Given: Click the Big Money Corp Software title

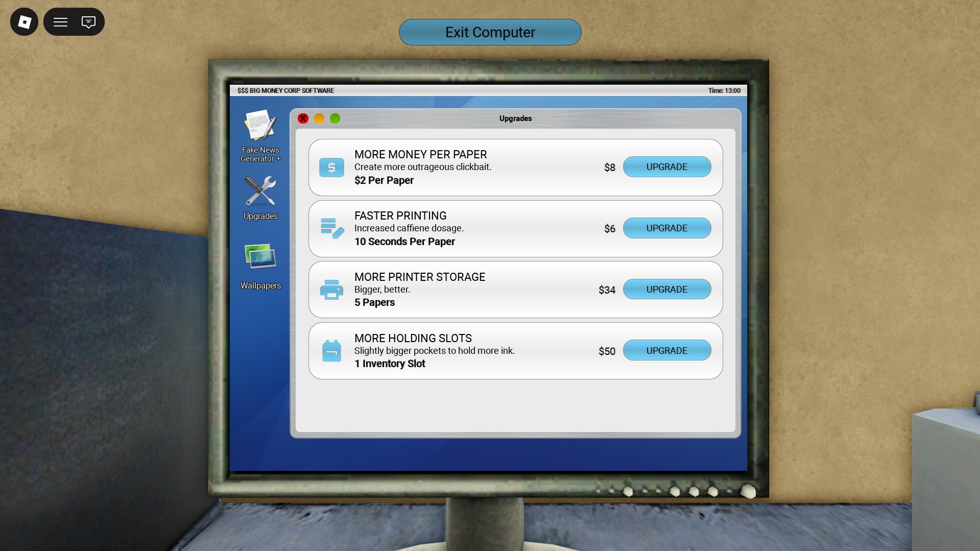Looking at the screenshot, I should click(285, 91).
